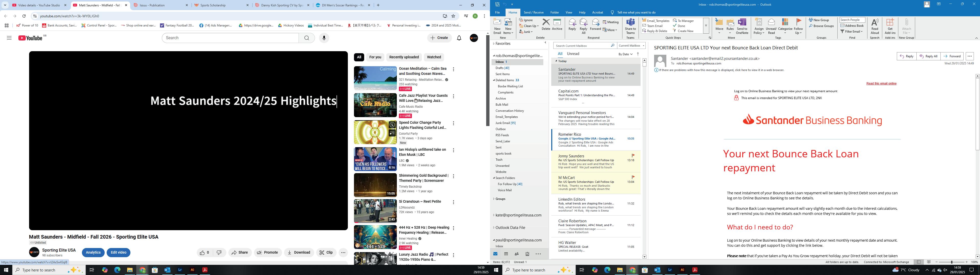Open the Current Mailbox search scope dropdown

(x=632, y=46)
